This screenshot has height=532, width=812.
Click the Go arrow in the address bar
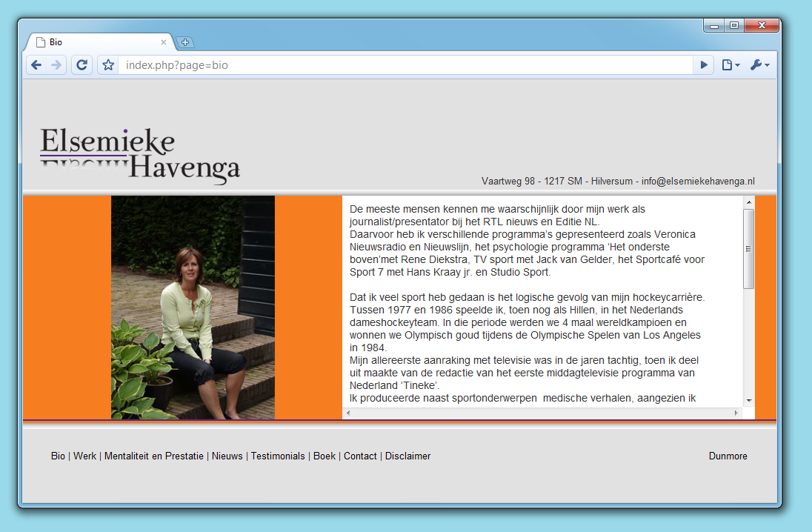704,65
